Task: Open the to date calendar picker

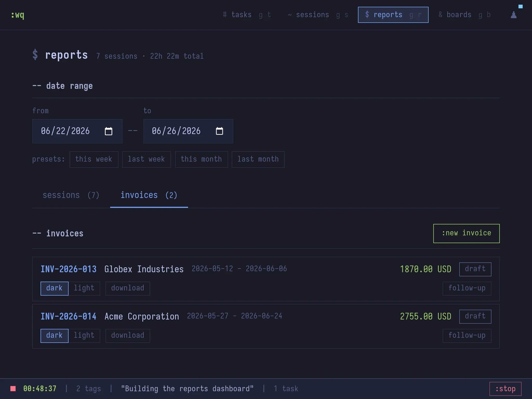Action: pos(220,131)
